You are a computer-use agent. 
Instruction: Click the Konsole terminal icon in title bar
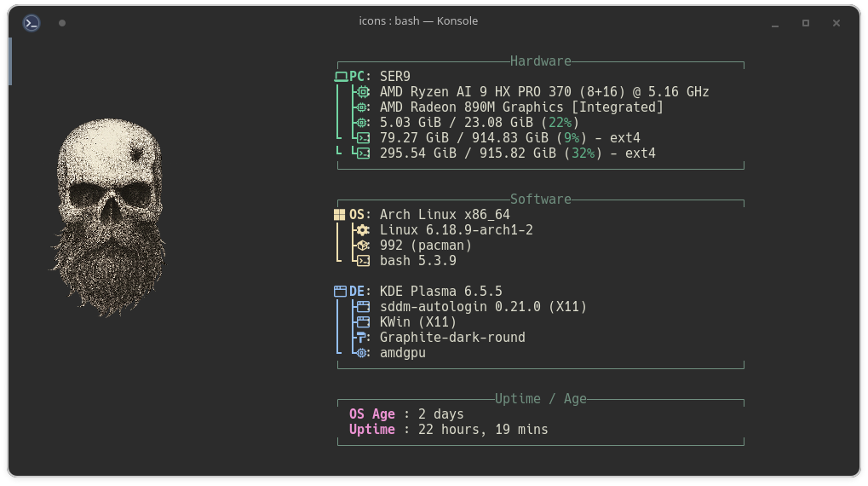point(32,23)
